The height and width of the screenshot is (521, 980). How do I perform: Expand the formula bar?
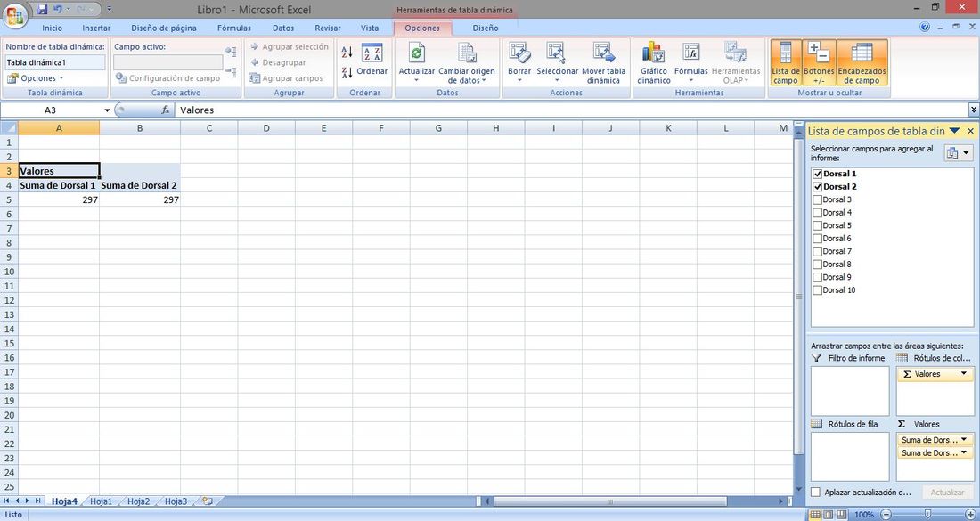click(973, 110)
